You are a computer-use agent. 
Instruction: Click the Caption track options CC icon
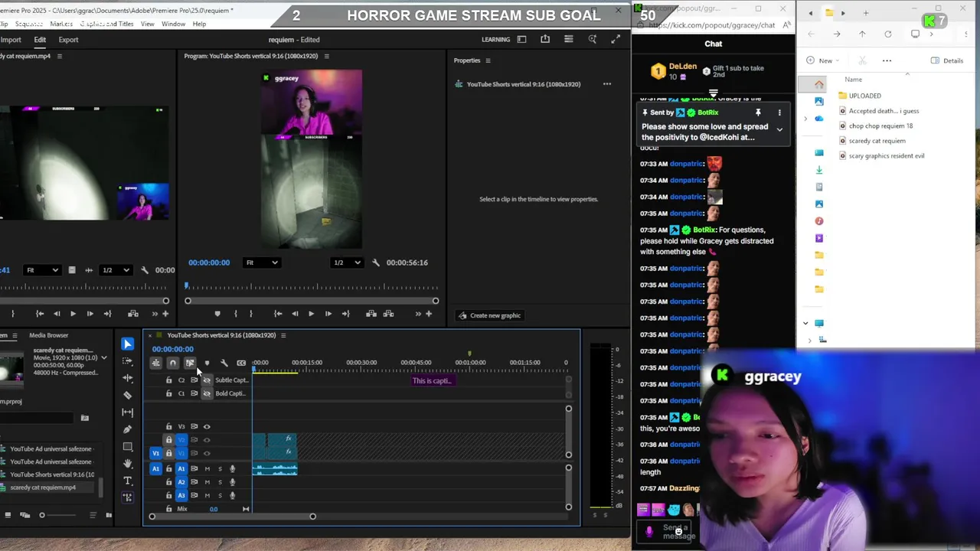(x=241, y=363)
